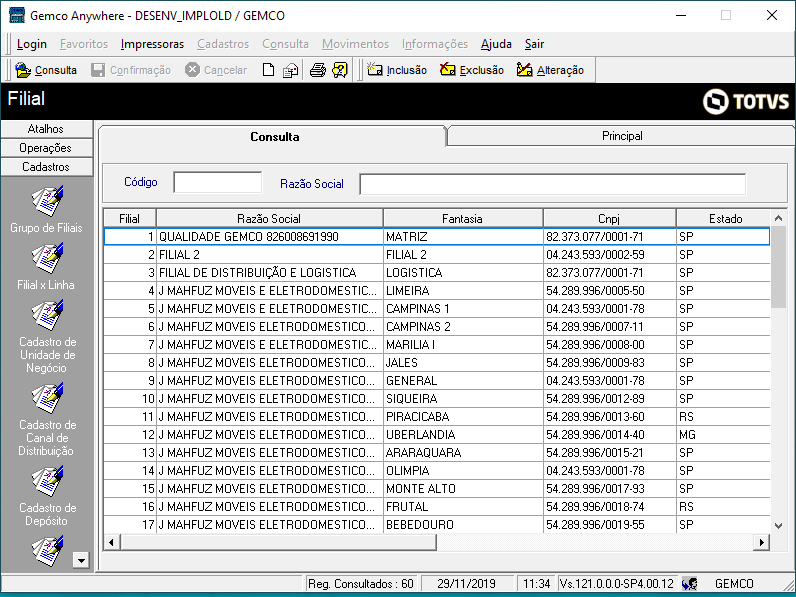Open Cadastro de Depósito sidebar icon
Screen dimensions: 796x597
(47, 481)
